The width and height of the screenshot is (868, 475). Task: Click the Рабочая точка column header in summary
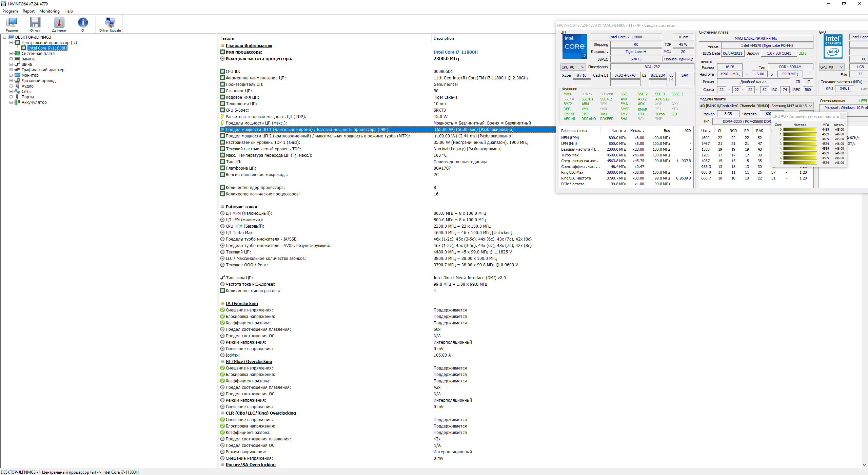pyautogui.click(x=580, y=131)
